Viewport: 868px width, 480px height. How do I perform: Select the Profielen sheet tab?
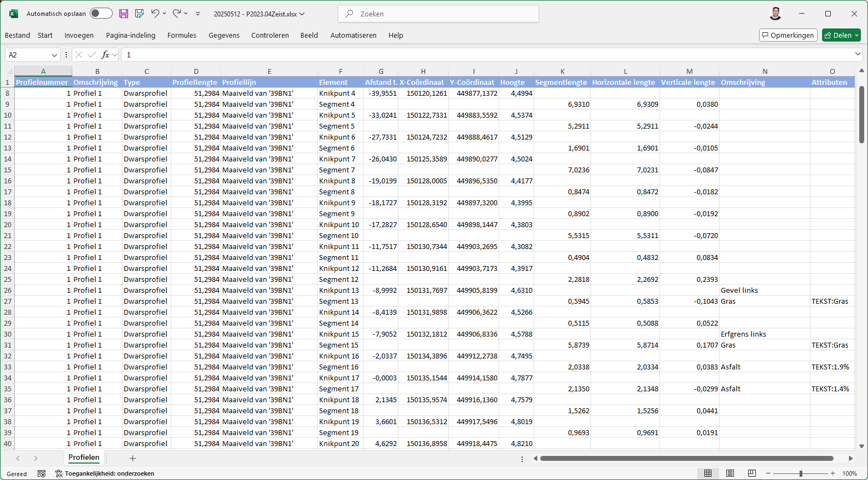point(84,458)
